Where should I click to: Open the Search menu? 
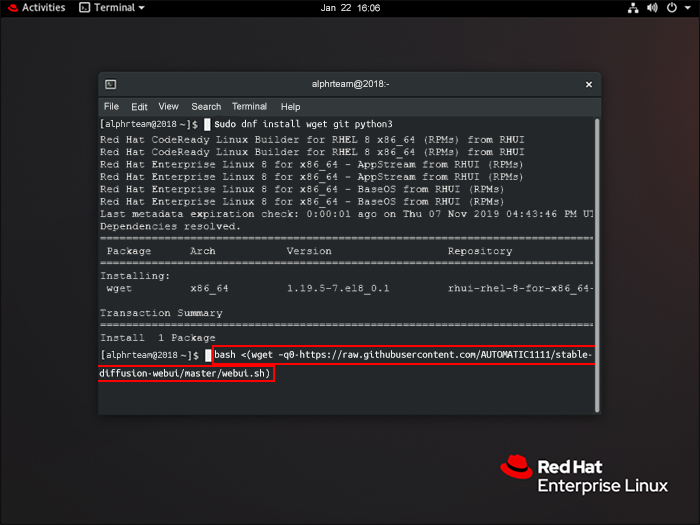click(206, 107)
